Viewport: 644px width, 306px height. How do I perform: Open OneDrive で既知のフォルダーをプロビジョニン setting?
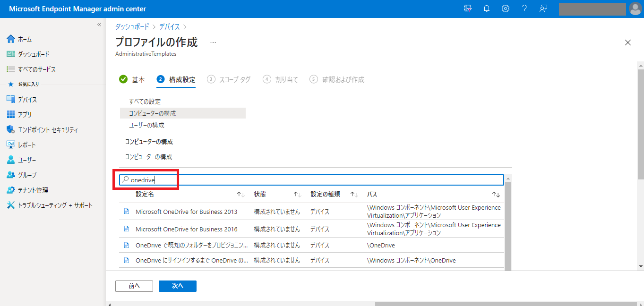pos(192,245)
